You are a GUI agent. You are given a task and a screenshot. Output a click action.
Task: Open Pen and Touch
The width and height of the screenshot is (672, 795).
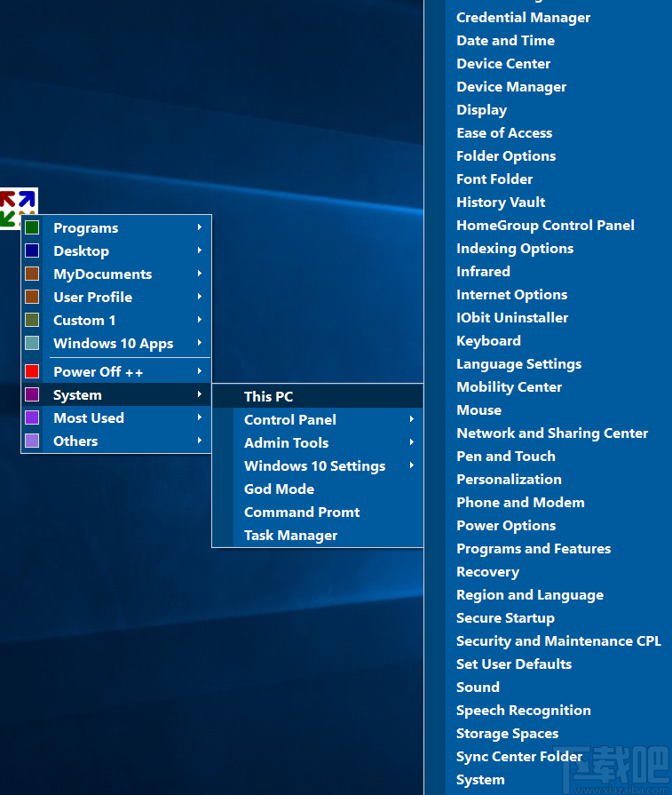(x=506, y=457)
